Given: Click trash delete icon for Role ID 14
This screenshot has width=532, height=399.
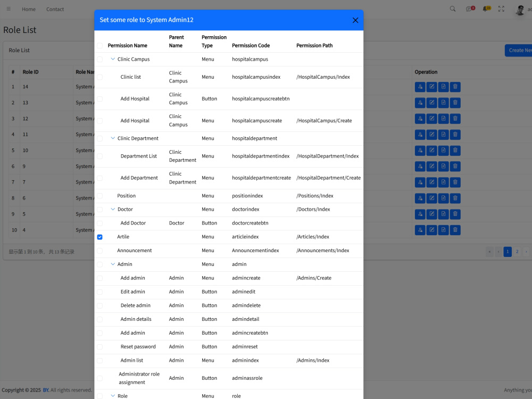Looking at the screenshot, I should tap(455, 87).
